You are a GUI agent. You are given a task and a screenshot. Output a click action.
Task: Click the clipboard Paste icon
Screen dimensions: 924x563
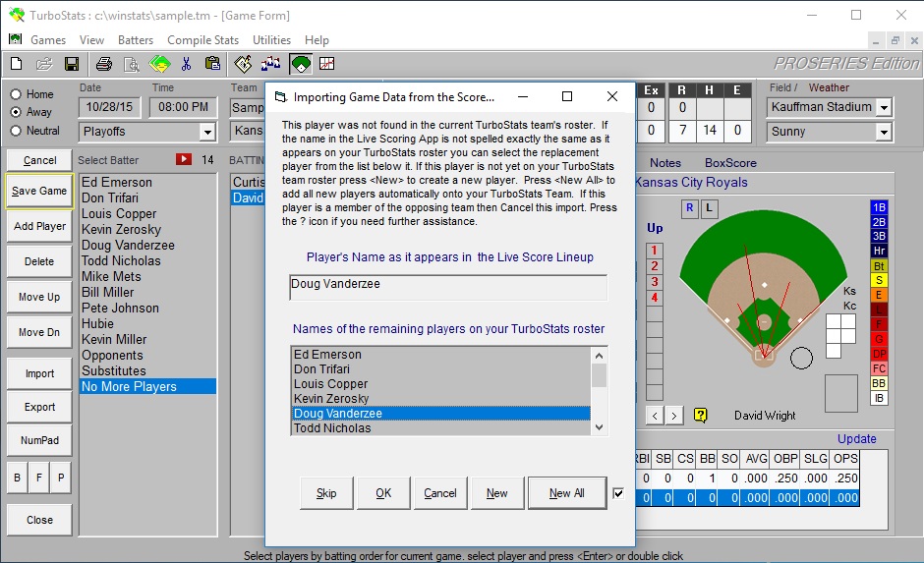[x=212, y=64]
